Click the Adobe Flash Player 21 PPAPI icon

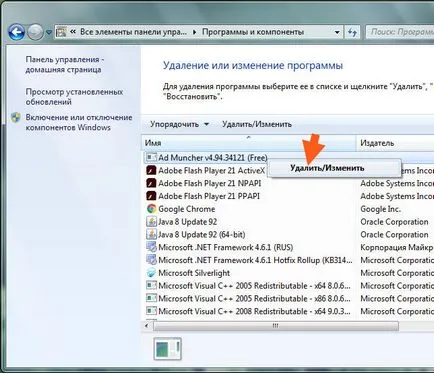(151, 196)
